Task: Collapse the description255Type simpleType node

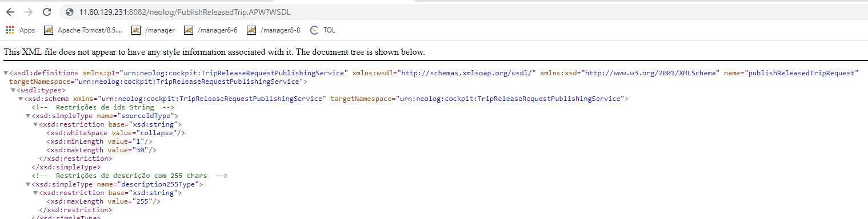Action: pos(28,185)
